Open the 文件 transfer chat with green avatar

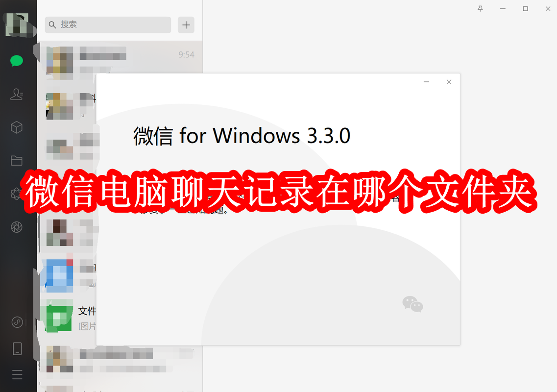[68, 318]
